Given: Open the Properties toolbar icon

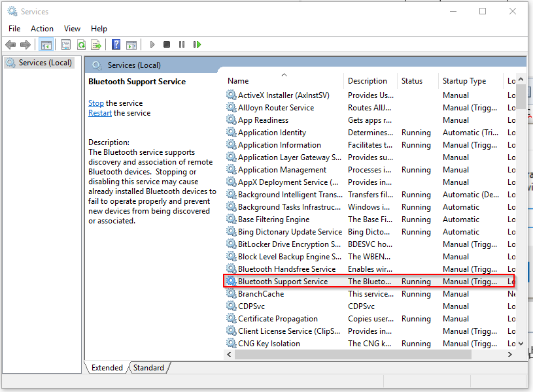Looking at the screenshot, I should click(x=65, y=44).
